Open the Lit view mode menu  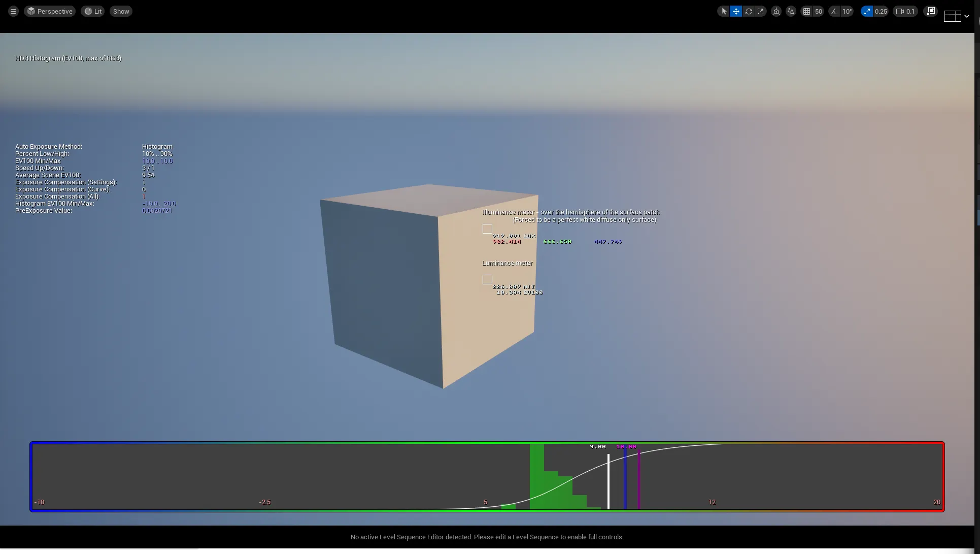[93, 11]
